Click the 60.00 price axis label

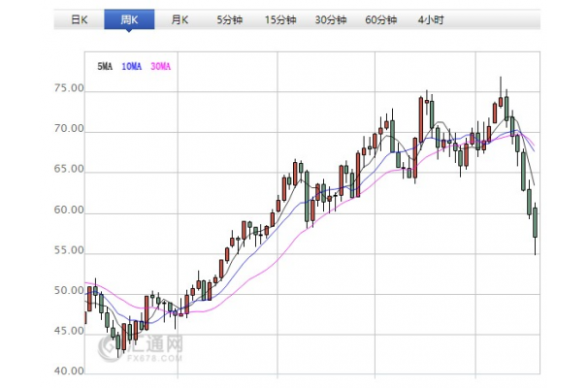(69, 210)
